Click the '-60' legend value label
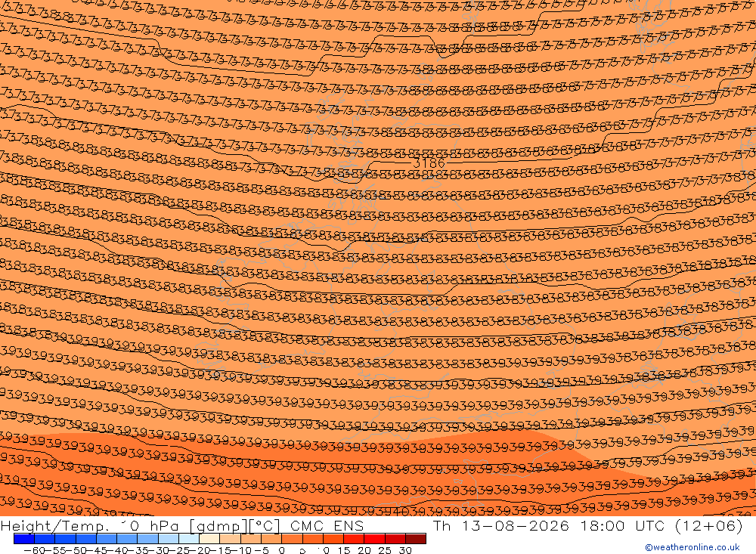 (x=34, y=550)
